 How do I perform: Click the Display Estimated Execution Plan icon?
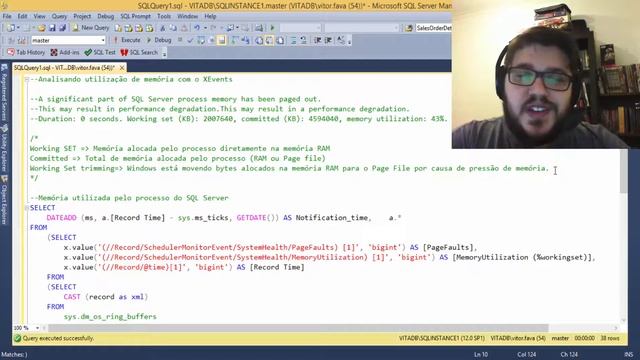pos(201,40)
